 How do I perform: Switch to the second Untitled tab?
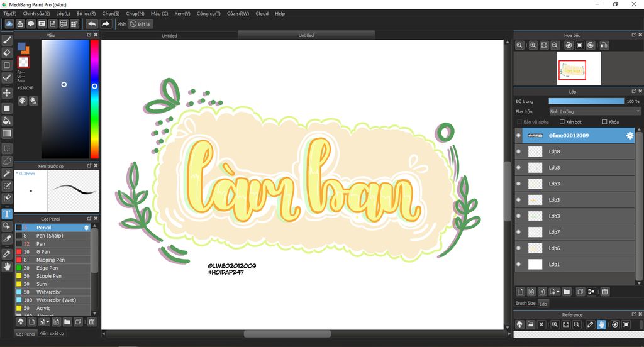[306, 35]
